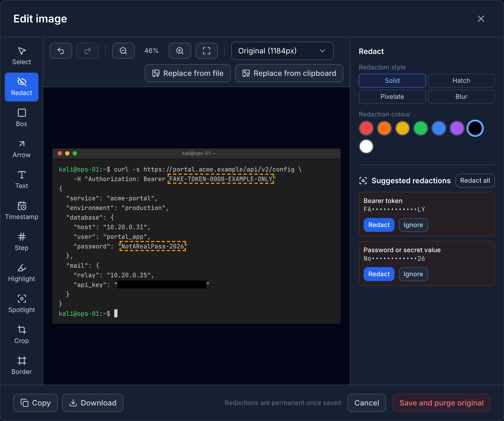Pick the purple redaction colour

[x=457, y=128]
